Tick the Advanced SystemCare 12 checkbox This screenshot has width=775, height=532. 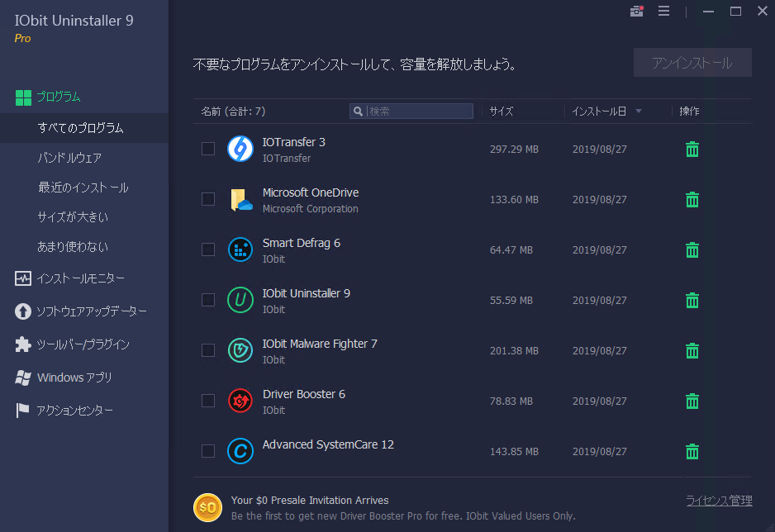point(208,451)
